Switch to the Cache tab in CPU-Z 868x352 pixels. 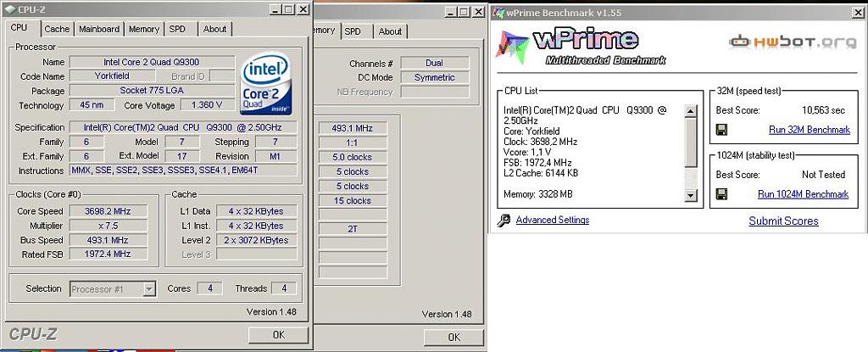57,29
